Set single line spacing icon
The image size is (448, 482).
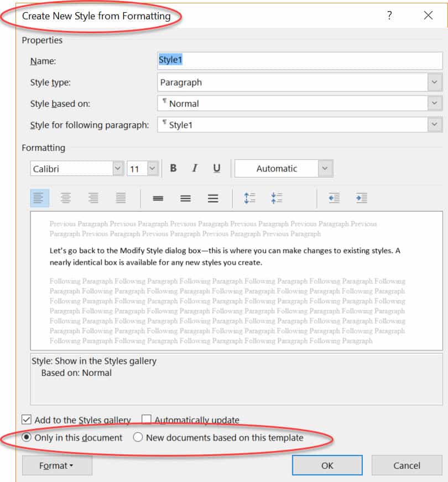click(x=158, y=198)
